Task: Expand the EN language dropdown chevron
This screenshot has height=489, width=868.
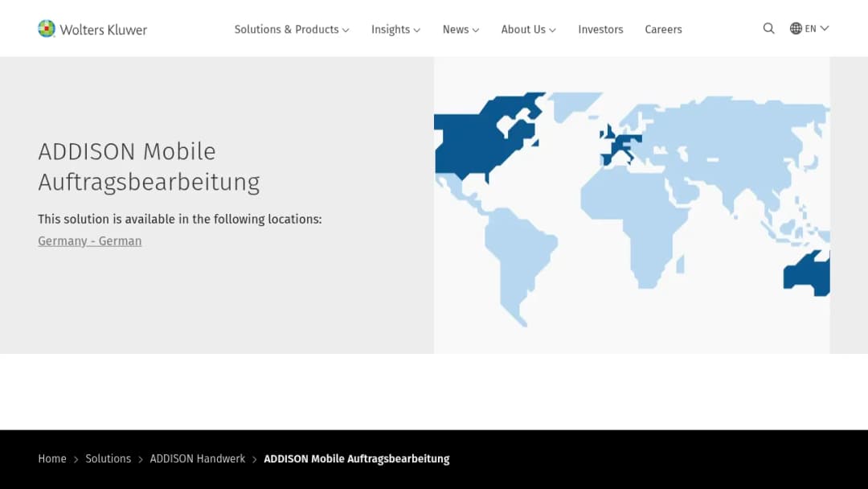Action: click(825, 28)
